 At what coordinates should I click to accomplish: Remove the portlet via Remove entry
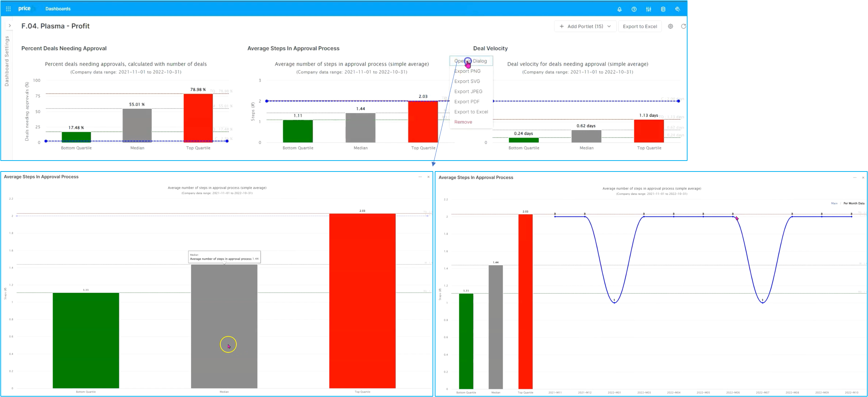click(463, 122)
